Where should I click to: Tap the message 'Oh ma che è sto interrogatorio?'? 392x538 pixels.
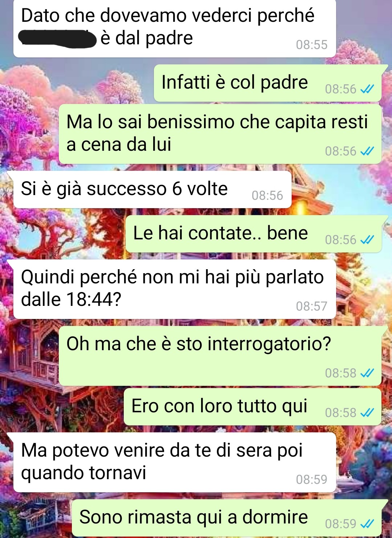(x=220, y=356)
